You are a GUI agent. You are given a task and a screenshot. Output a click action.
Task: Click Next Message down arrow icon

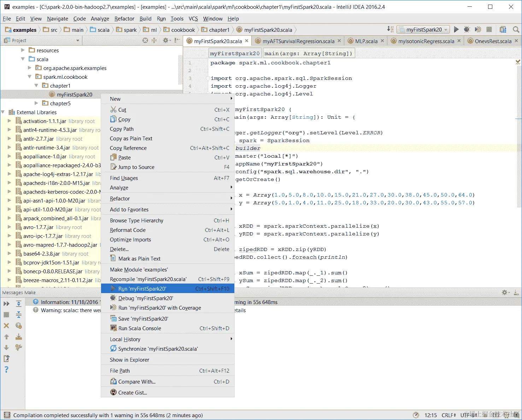[6, 348]
